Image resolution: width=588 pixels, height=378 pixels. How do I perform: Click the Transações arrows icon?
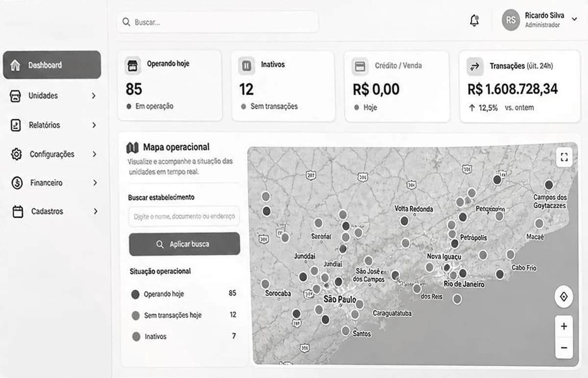[x=474, y=66]
